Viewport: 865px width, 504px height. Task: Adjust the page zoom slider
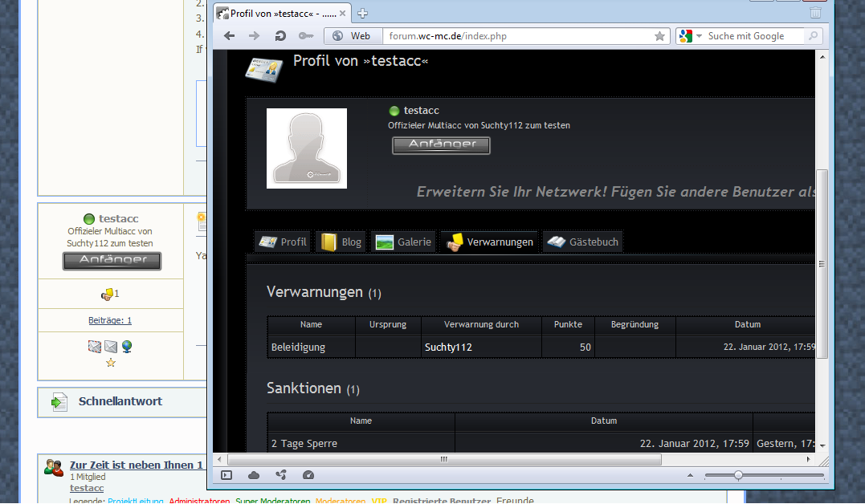(x=738, y=475)
